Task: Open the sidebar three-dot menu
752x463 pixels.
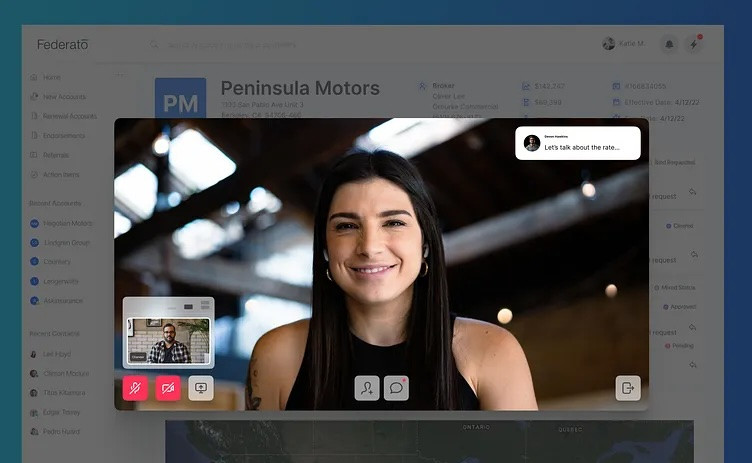Action: coord(119,75)
